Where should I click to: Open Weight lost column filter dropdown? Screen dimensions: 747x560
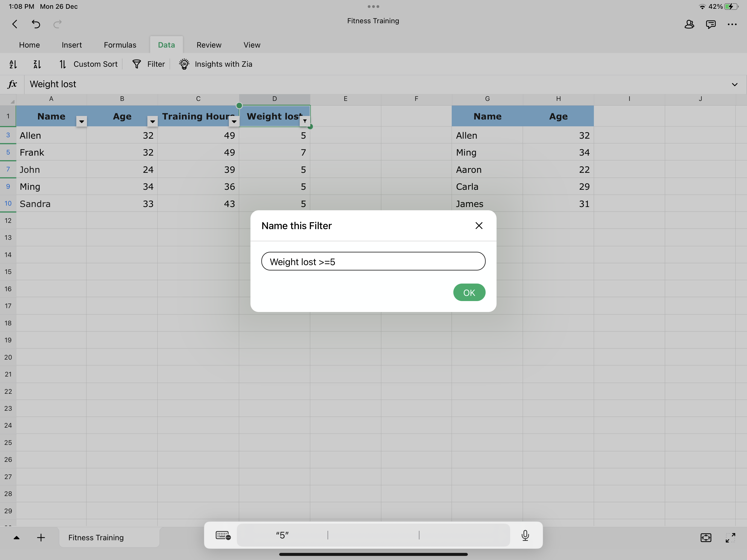305,121
